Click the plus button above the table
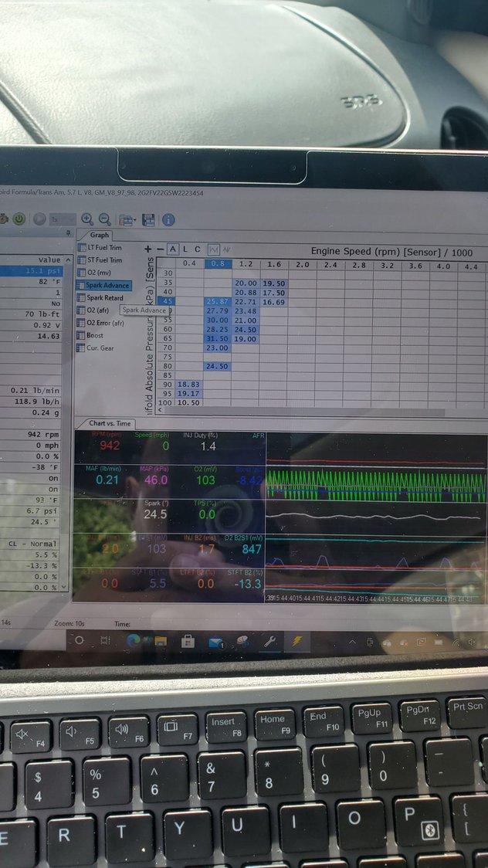Screen dimensions: 488x868 (147, 249)
